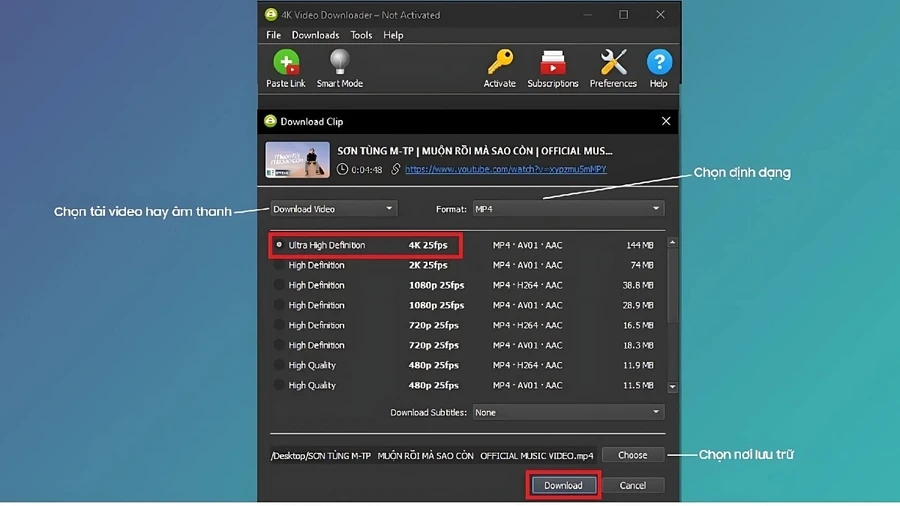Click the quality list scroll down arrow

tap(672, 387)
